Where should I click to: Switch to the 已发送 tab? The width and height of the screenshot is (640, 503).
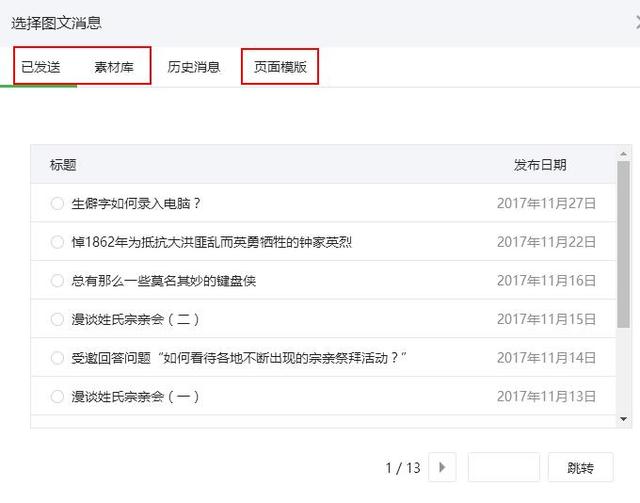click(x=41, y=67)
